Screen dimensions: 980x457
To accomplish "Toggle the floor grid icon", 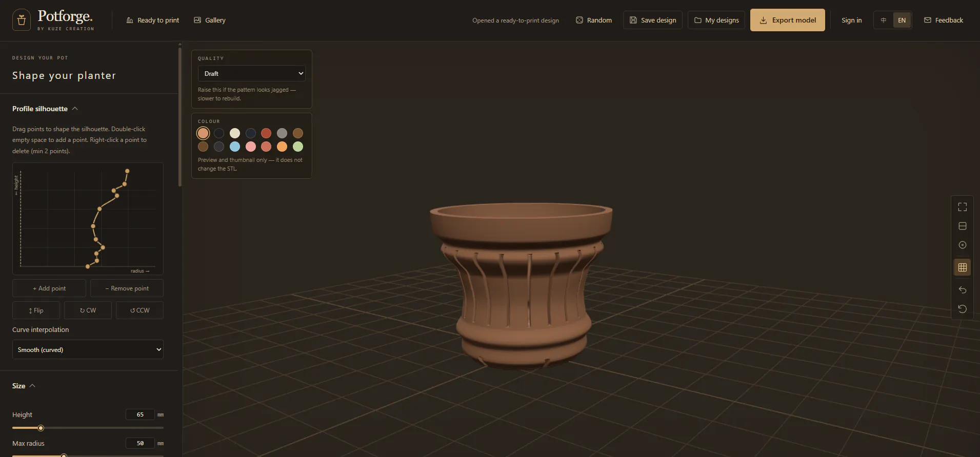I will coord(963,267).
